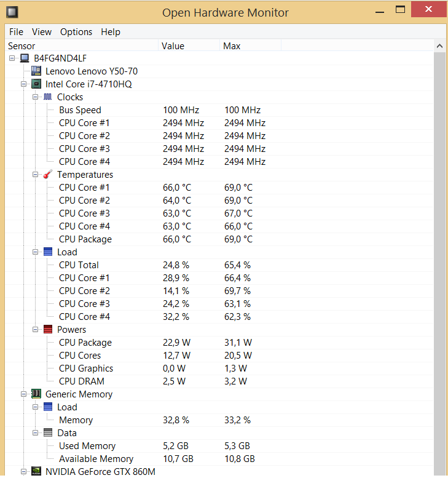
Task: Maximize the Open Hardware Monitor window
Action: 400,10
